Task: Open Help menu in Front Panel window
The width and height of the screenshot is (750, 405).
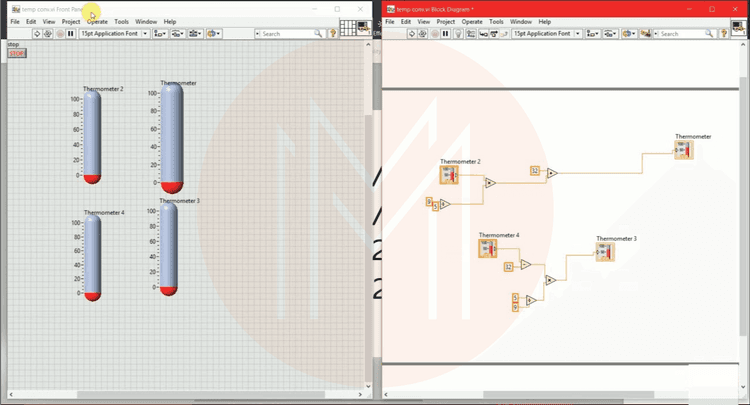Action: click(170, 22)
